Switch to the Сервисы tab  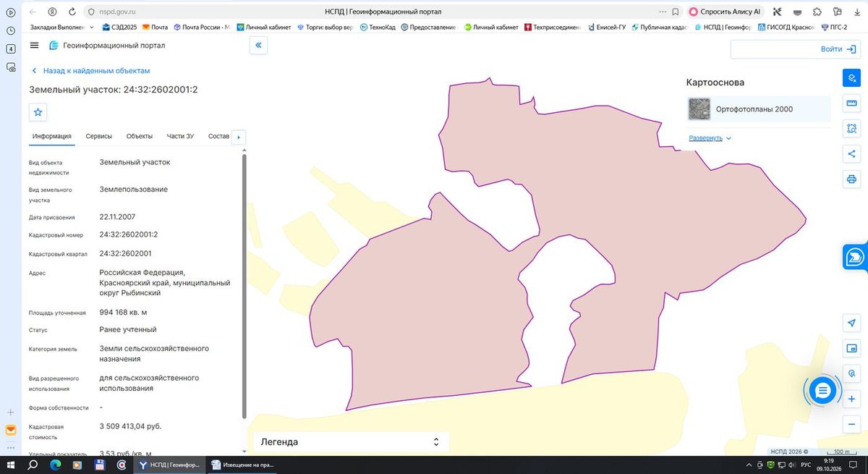pyautogui.click(x=98, y=136)
